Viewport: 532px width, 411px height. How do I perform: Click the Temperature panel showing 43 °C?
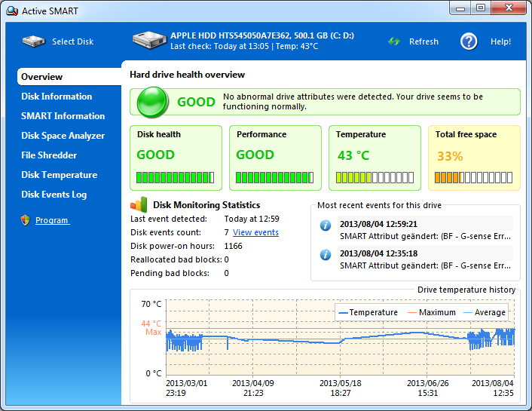(375, 157)
